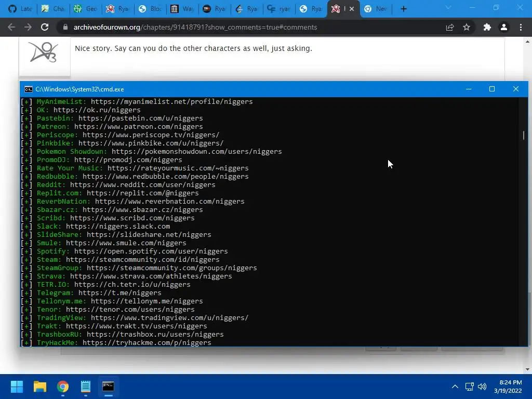Go back to the previous page
Viewport: 532px width, 399px height.
(x=11, y=27)
